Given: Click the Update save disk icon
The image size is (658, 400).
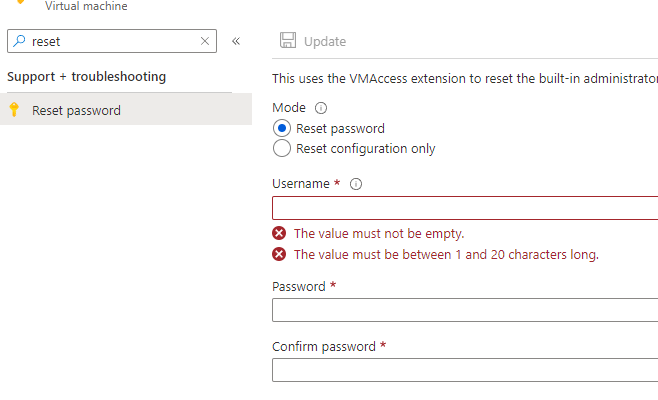Looking at the screenshot, I should [288, 40].
